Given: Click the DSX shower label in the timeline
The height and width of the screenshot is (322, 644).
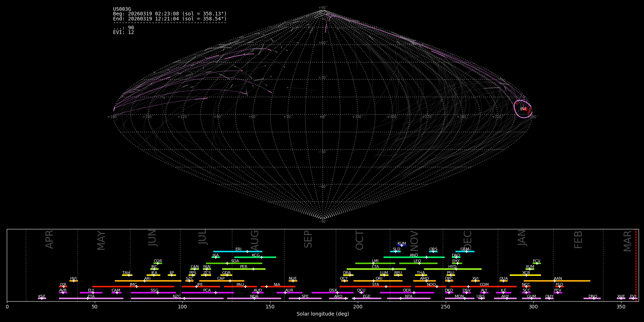Looking at the screenshot, I should coord(333,291).
